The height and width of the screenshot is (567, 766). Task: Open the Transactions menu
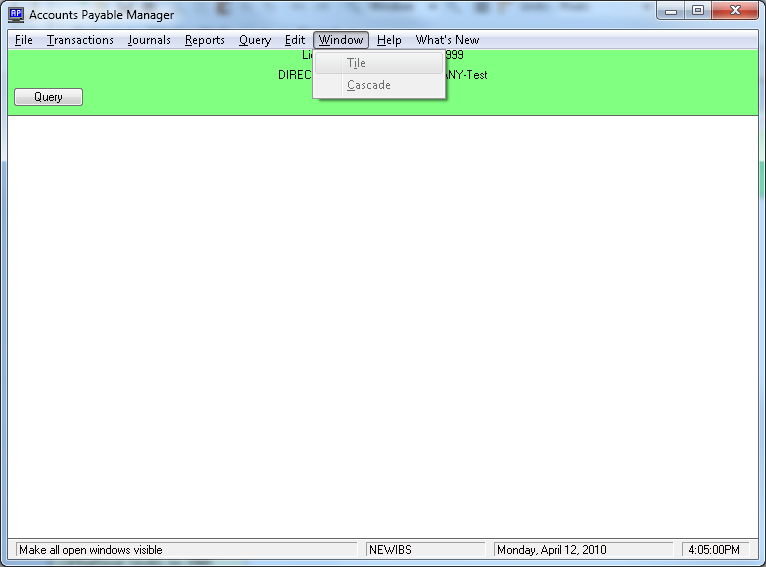click(x=80, y=40)
